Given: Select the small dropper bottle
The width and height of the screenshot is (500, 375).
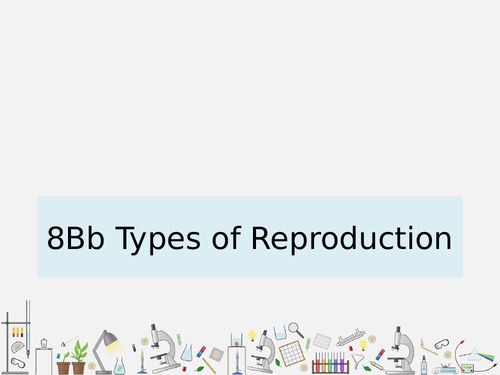Looking at the screenshot, I should (x=423, y=365).
